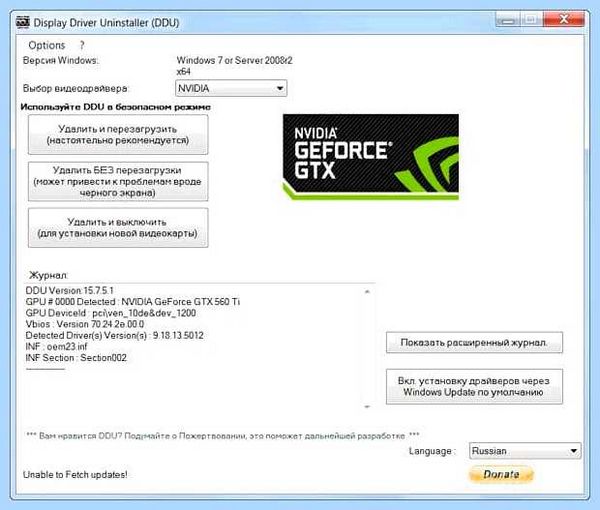Select log line 'Detected Driver(s) Version(s)'
This screenshot has height=510, width=600.
(114, 335)
